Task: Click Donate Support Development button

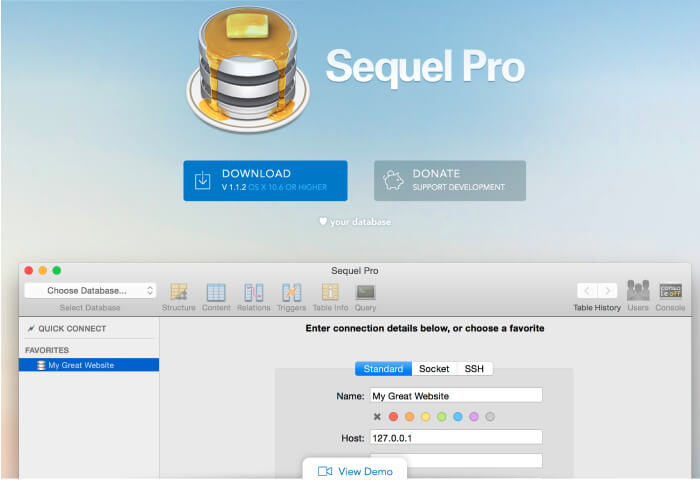Action: pyautogui.click(x=450, y=180)
